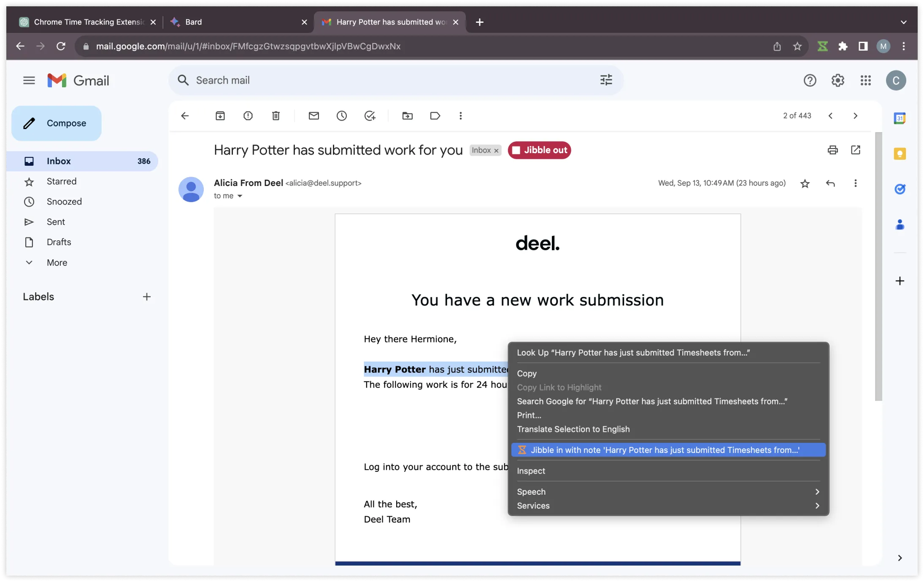Move the email to a folder

(x=407, y=116)
